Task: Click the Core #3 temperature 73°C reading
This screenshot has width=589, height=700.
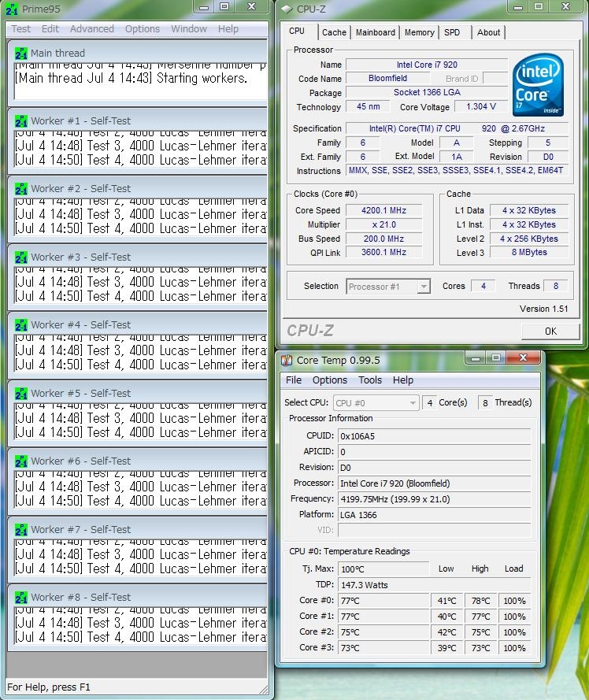Action: pos(383,648)
